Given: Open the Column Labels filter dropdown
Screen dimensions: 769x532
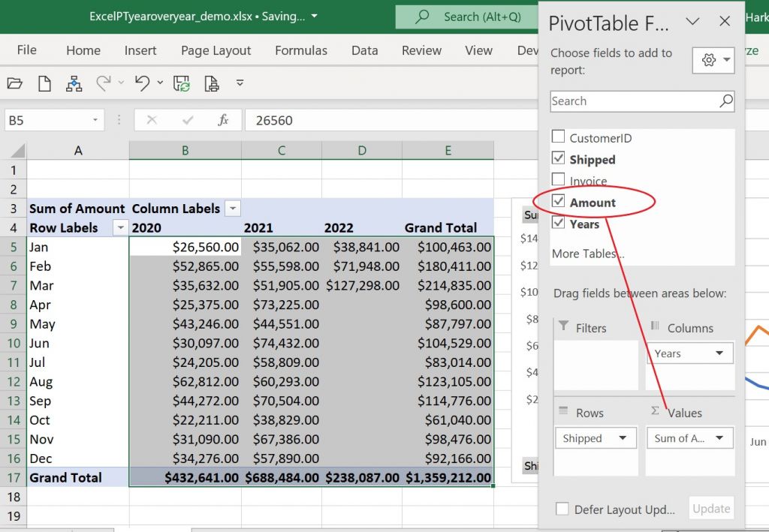Looking at the screenshot, I should (x=233, y=209).
